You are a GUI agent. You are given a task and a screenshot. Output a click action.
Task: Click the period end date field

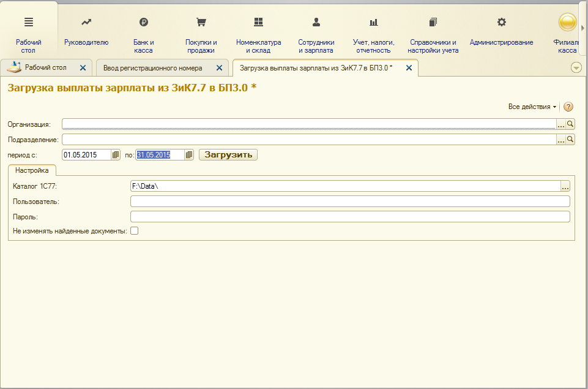point(160,155)
